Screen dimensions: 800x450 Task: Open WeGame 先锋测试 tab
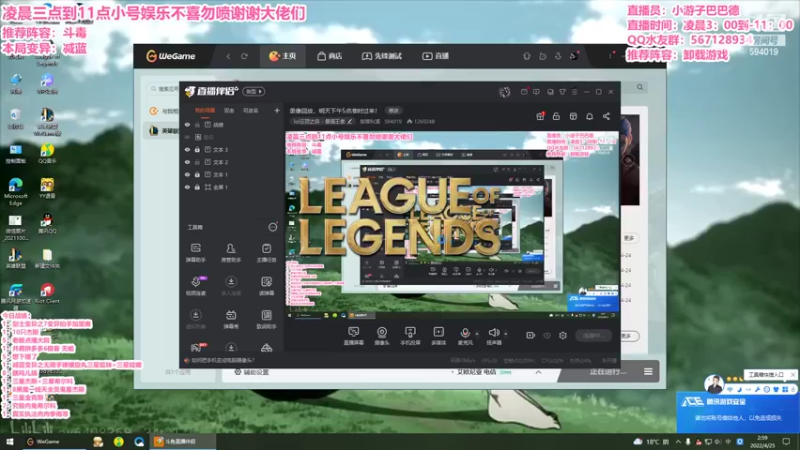(x=382, y=56)
